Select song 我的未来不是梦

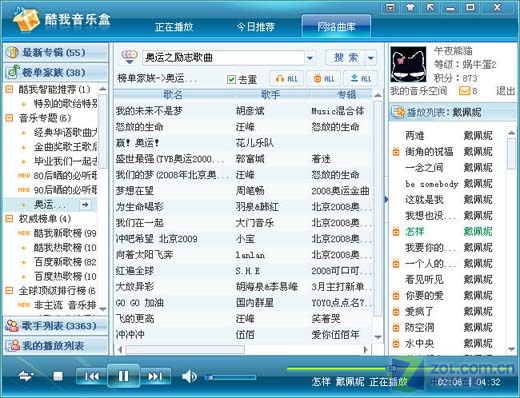149,111
